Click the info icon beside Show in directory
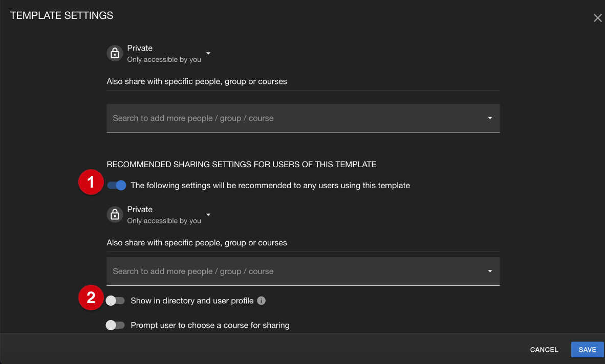Viewport: 605px width, 364px height. (x=261, y=301)
